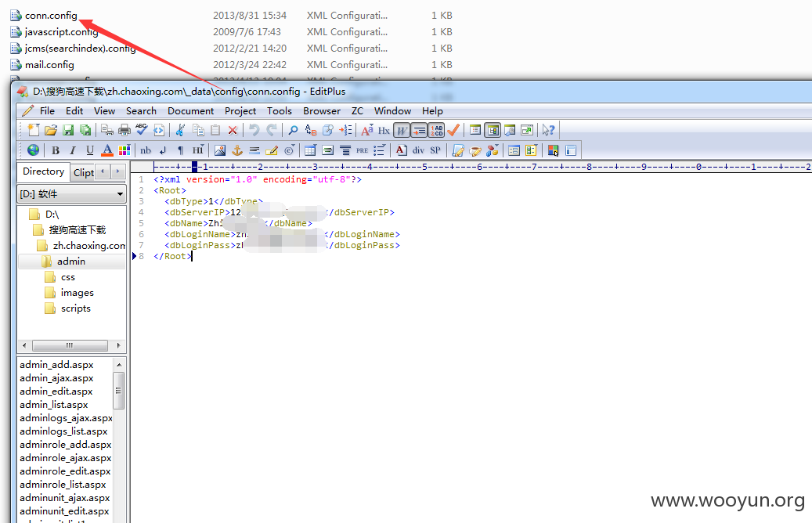Click the folder tree horizontal scrollbar
The image size is (812, 523).
pyautogui.click(x=71, y=345)
